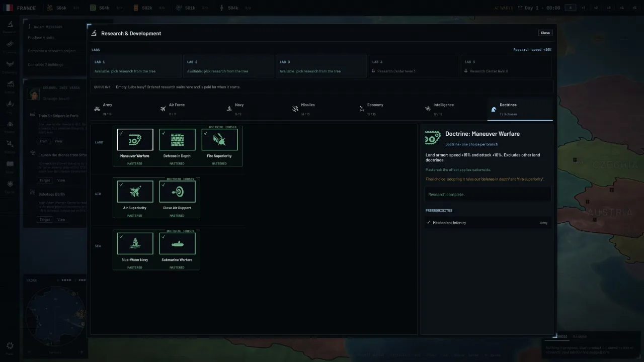The width and height of the screenshot is (644, 362).
Task: Switch to the Air Force tab
Action: (x=190, y=109)
